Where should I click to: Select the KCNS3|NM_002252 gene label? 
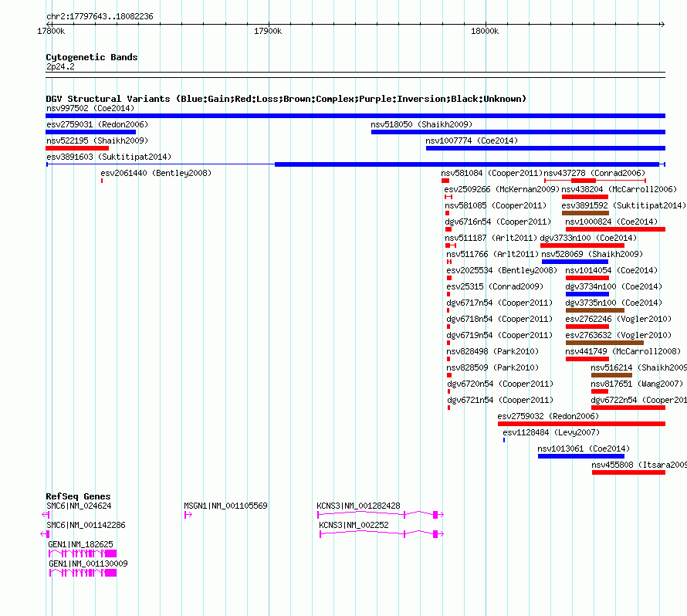click(354, 525)
